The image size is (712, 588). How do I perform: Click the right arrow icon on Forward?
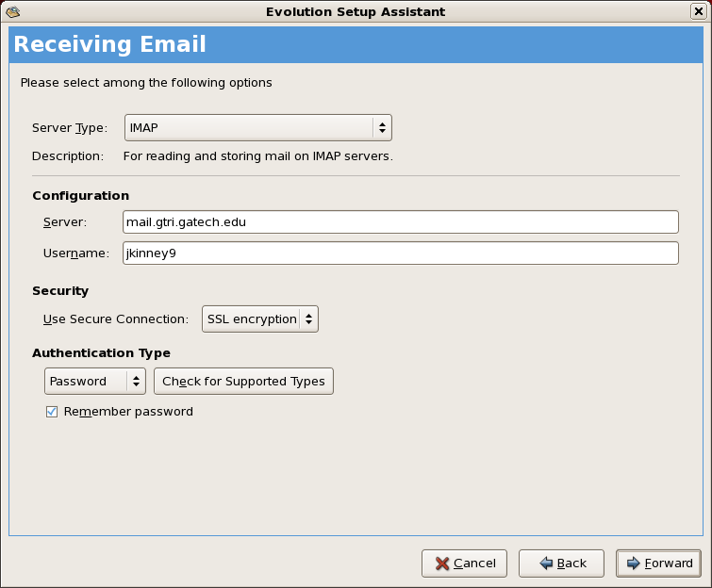click(633, 563)
